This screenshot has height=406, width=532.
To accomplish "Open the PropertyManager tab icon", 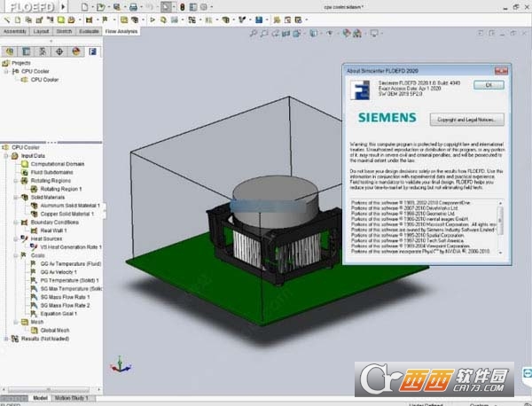I will (x=26, y=51).
